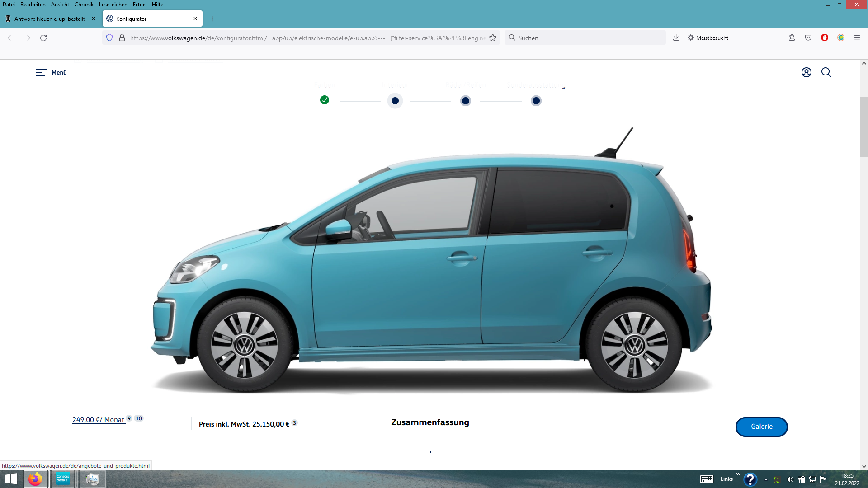
Task: Switch to the 'Antwort: Neuen e-up! bestellt' tab
Action: [49, 19]
